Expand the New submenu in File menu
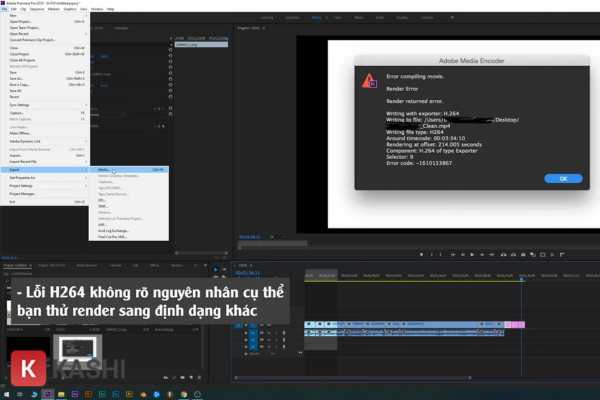The height and width of the screenshot is (400, 600). 45,15
